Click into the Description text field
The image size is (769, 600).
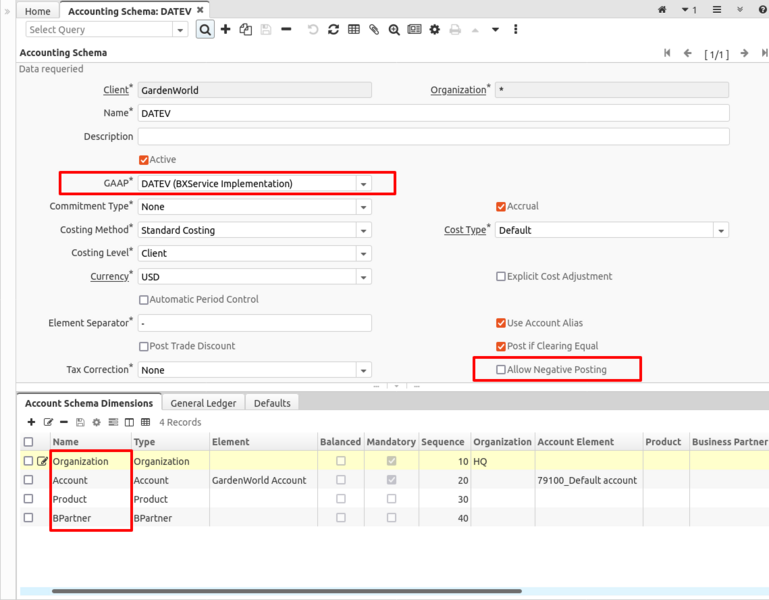(433, 137)
